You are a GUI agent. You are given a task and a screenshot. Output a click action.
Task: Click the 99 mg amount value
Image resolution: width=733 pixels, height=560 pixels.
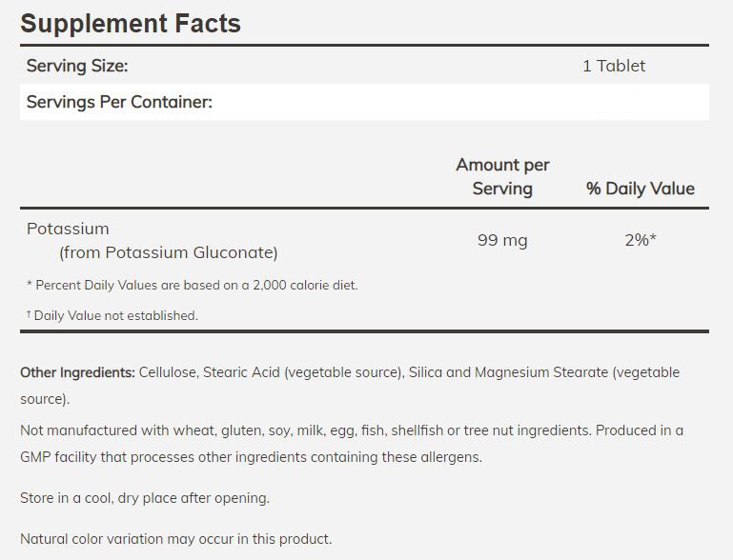point(502,240)
